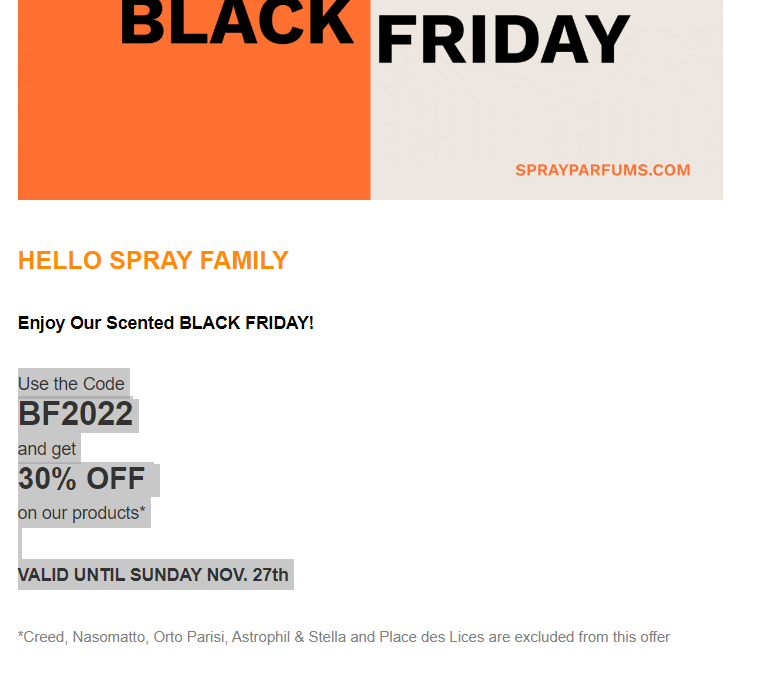
Task: Click the 'on our products*' line
Action: [x=82, y=513]
